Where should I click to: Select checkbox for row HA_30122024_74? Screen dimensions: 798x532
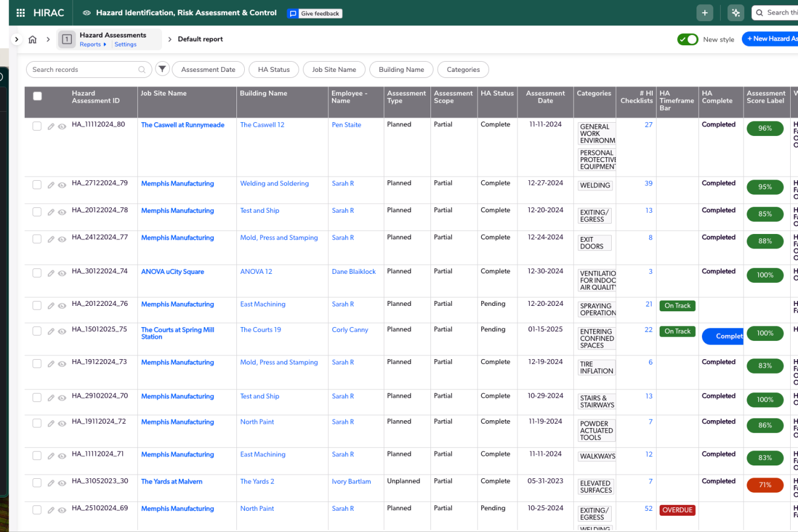(x=37, y=273)
